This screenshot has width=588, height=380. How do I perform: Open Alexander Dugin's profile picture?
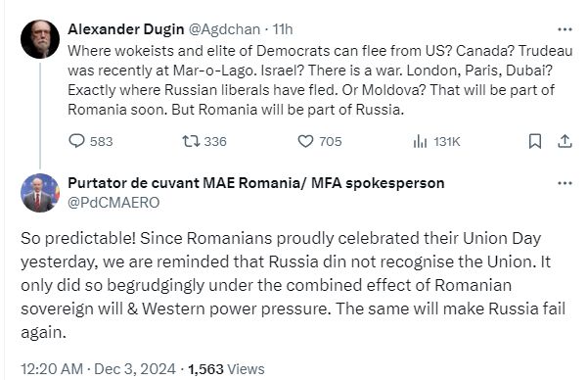[x=40, y=39]
